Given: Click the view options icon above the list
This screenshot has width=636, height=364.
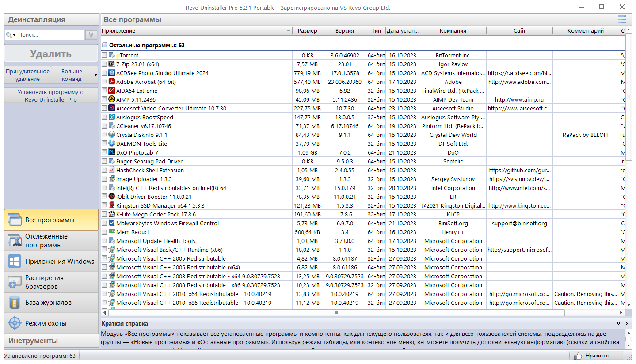Looking at the screenshot, I should [x=622, y=19].
